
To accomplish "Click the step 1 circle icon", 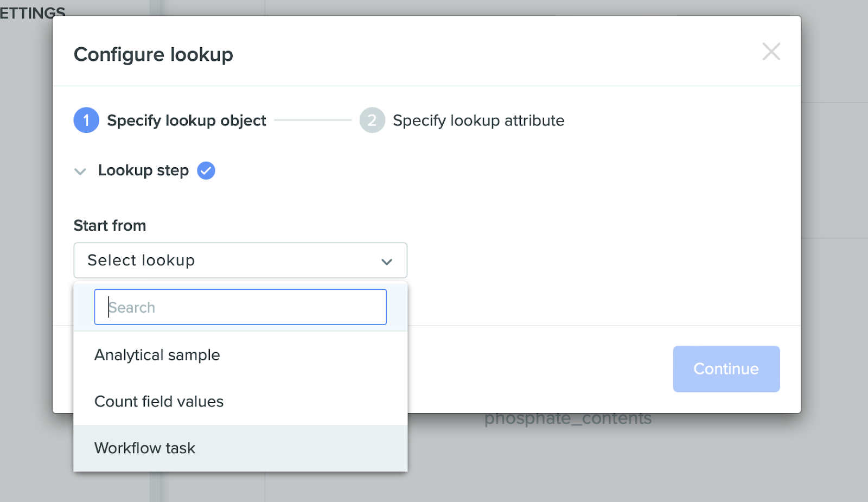I will click(86, 120).
